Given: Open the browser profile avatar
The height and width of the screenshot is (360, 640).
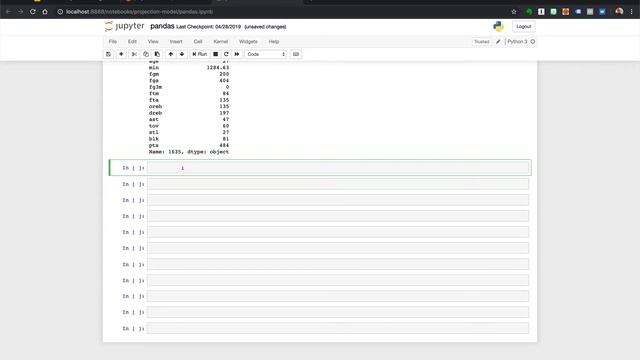Looking at the screenshot, I should (619, 11).
